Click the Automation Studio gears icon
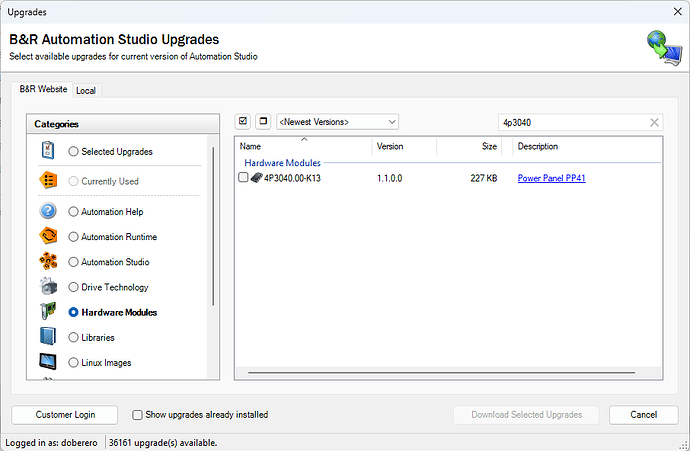 click(48, 261)
